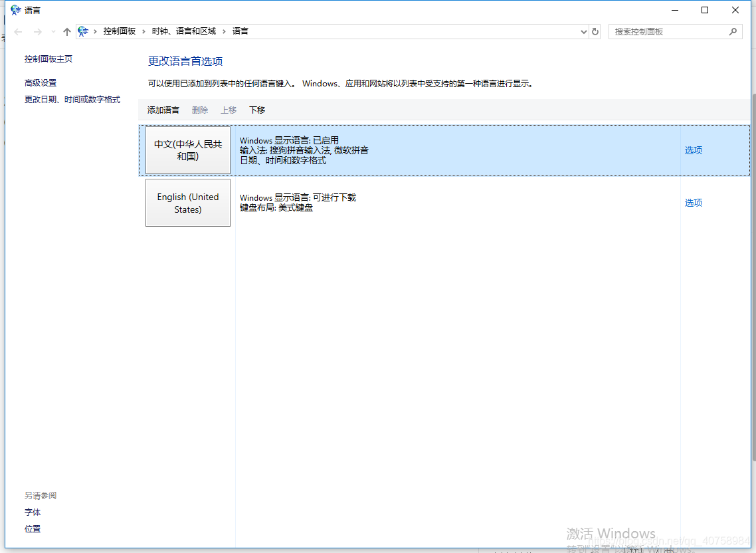Open 高级设置 link
This screenshot has height=553, width=756.
(41, 83)
